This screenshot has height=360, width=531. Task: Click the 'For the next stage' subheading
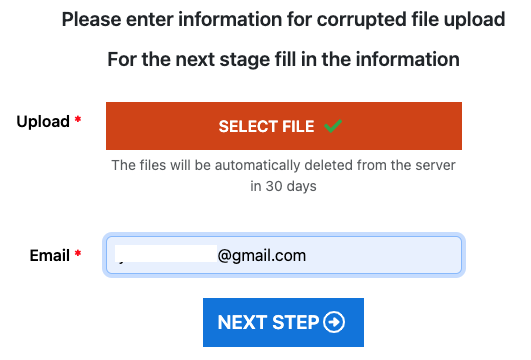click(x=283, y=59)
